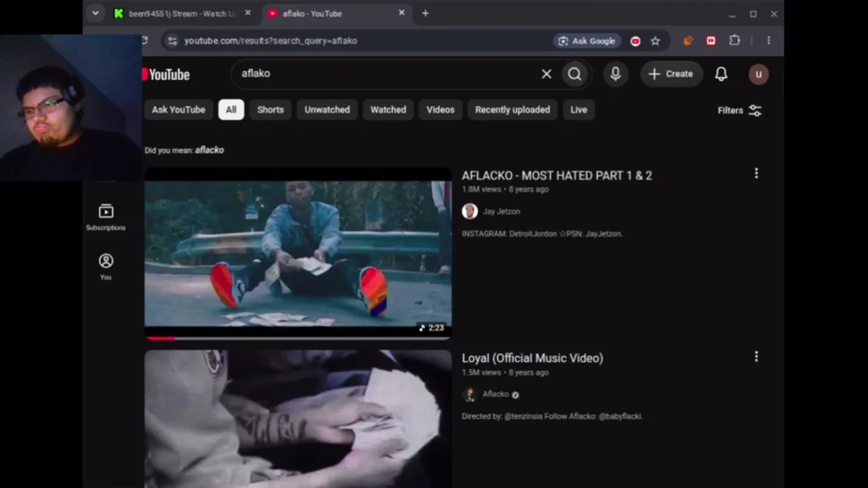
Task: Visit the Jay Jetzon channel name link
Action: (x=501, y=211)
